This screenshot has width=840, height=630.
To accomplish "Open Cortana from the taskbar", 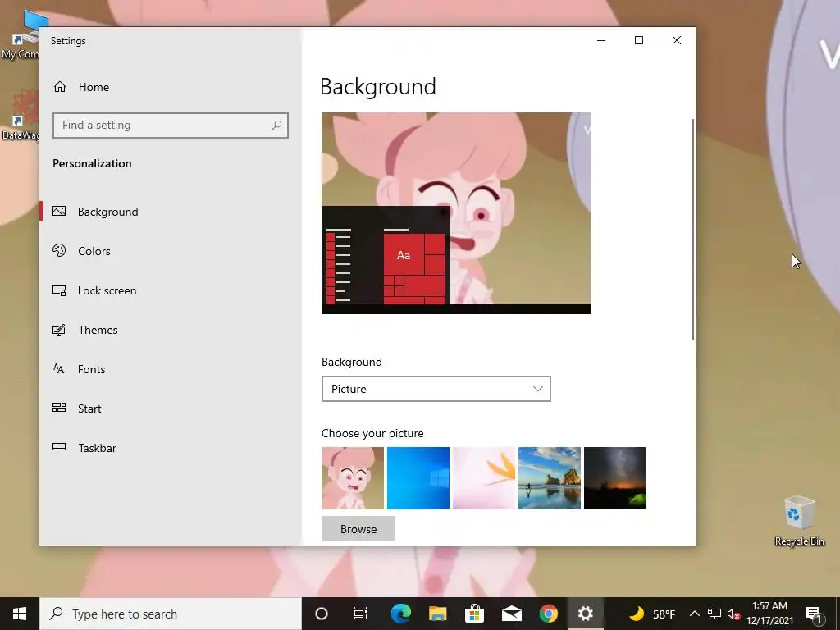I will tap(322, 614).
